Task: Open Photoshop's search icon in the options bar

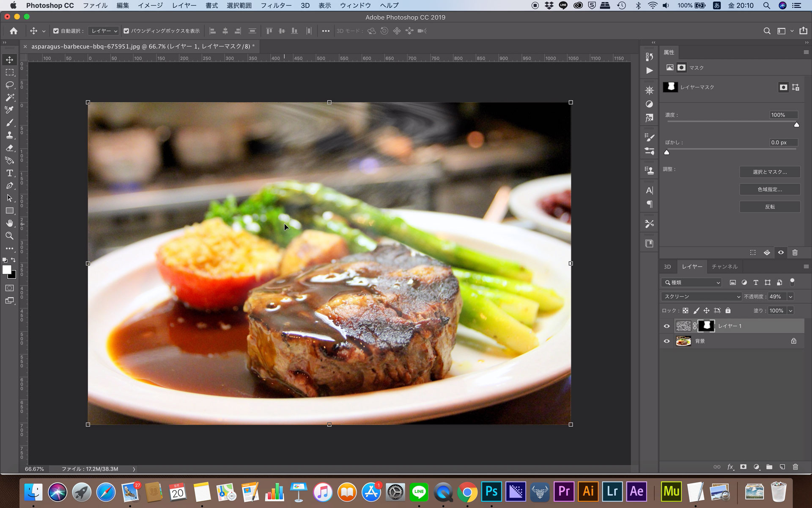Action: pyautogui.click(x=766, y=30)
